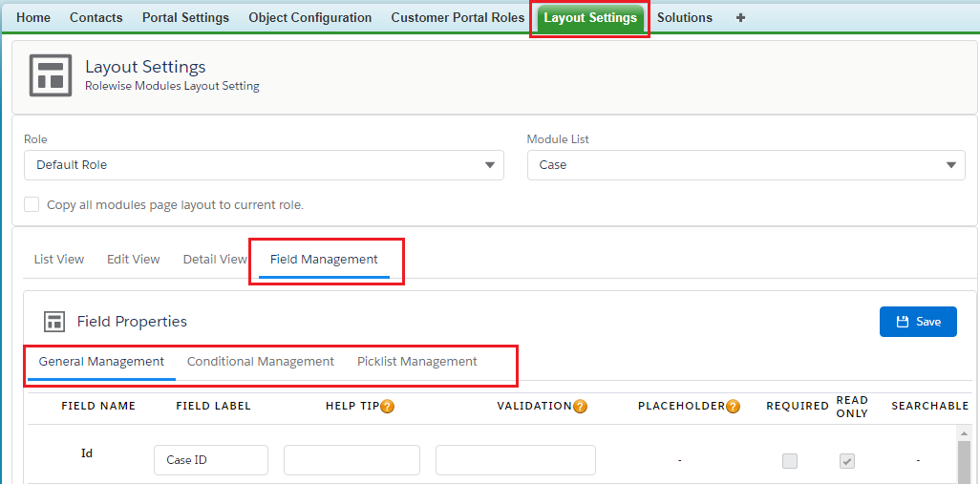Image resolution: width=980 pixels, height=484 pixels.
Task: Toggle the Required checkbox for Id field
Action: click(790, 461)
